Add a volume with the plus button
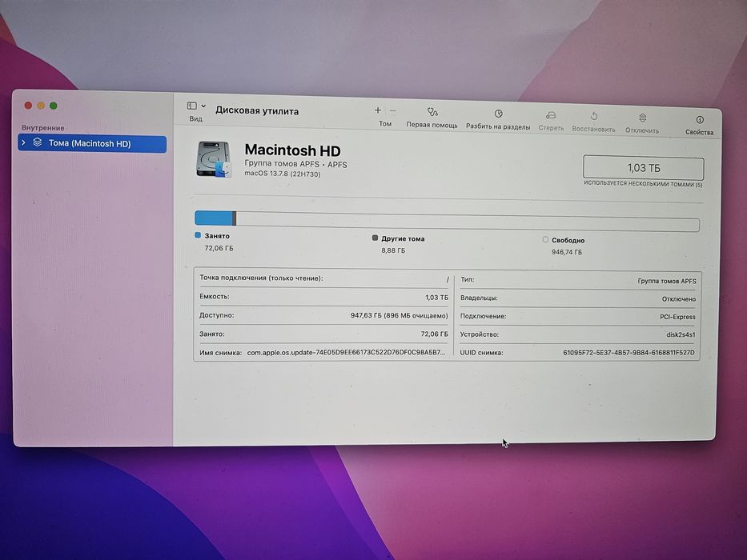747x560 pixels. tap(377, 110)
